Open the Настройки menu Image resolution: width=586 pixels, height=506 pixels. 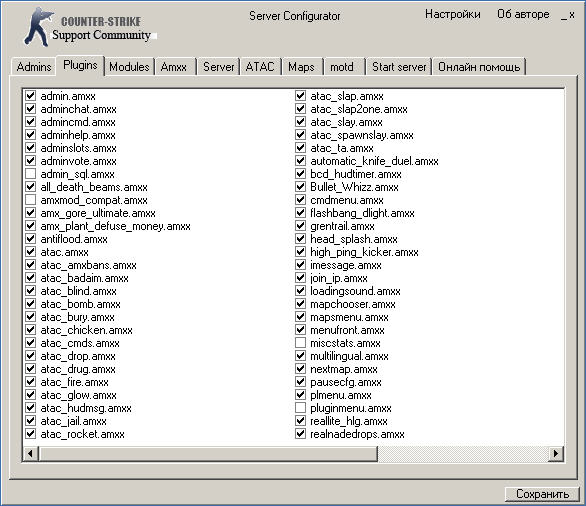tap(453, 14)
